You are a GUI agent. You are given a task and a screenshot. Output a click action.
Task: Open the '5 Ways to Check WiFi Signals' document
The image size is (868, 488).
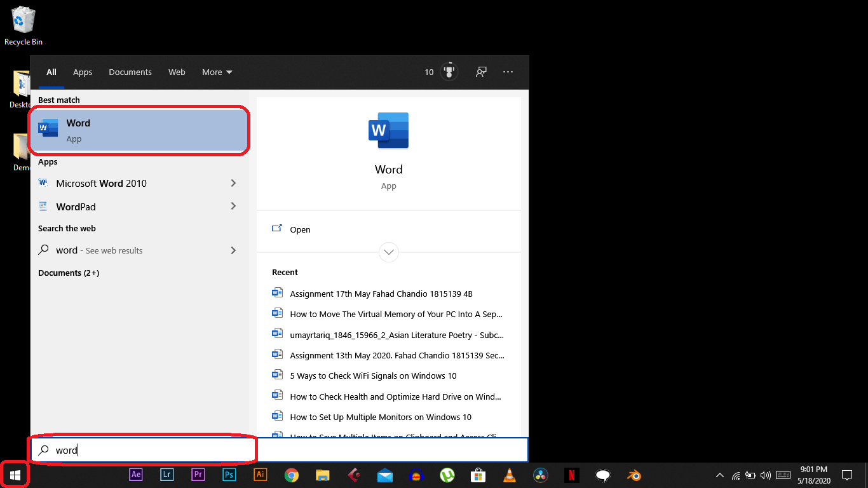coord(373,376)
